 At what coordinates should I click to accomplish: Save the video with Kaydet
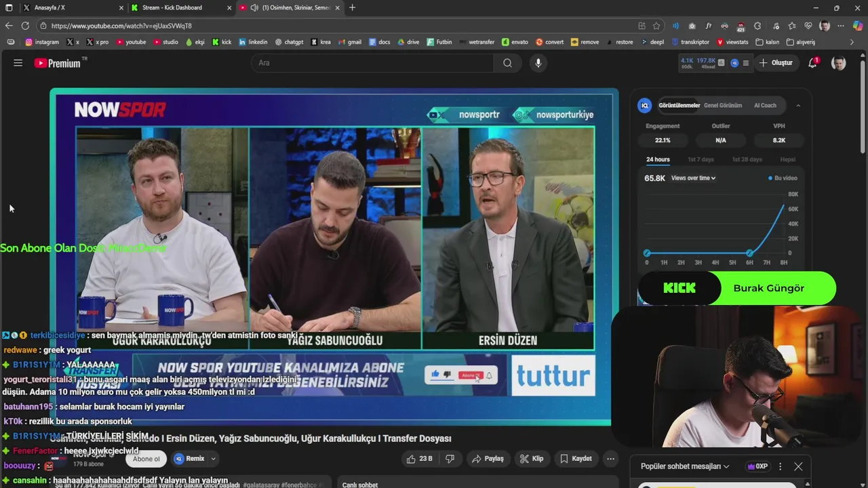pos(576,459)
